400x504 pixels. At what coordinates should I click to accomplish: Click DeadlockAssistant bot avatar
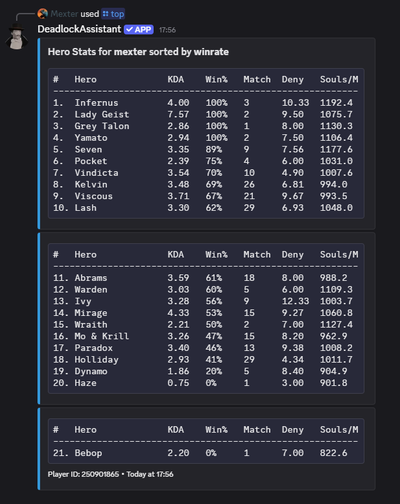click(x=17, y=36)
